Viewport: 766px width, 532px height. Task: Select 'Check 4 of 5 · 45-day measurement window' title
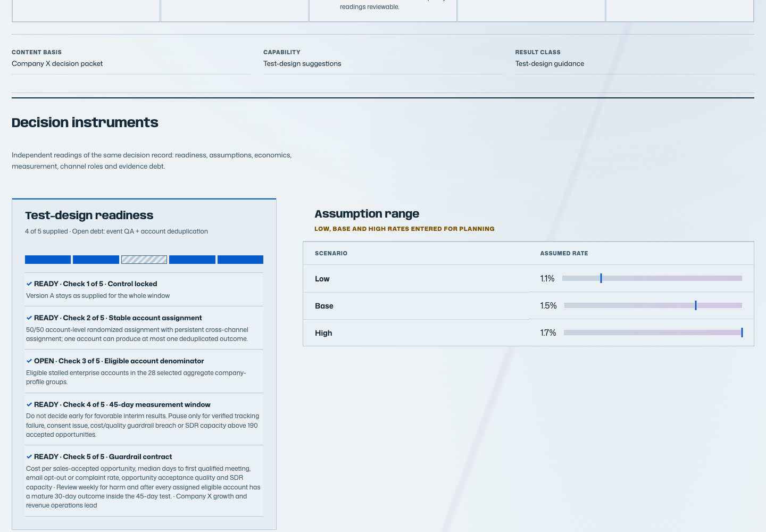pos(137,405)
